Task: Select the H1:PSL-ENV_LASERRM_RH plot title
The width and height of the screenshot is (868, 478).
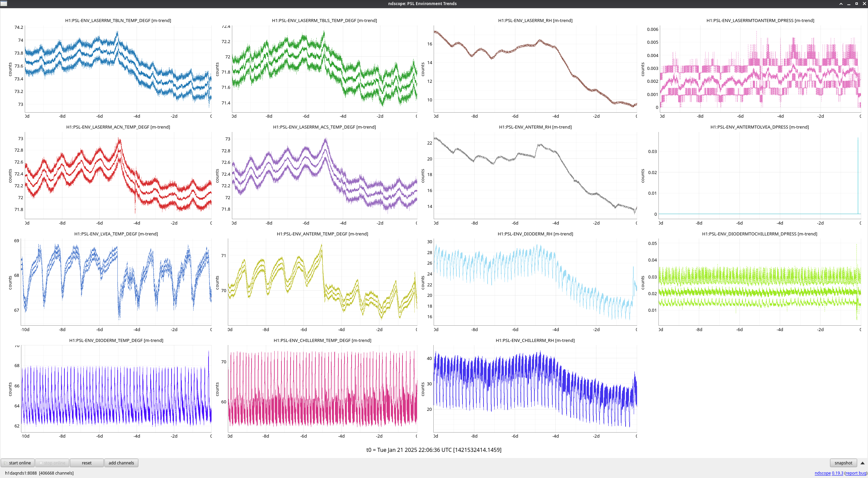Action: pyautogui.click(x=535, y=20)
